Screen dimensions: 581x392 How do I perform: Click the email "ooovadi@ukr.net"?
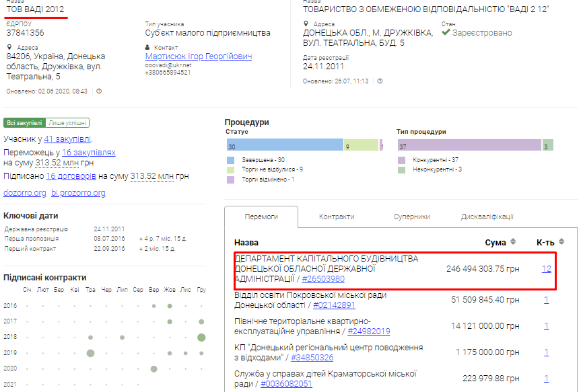click(168, 65)
